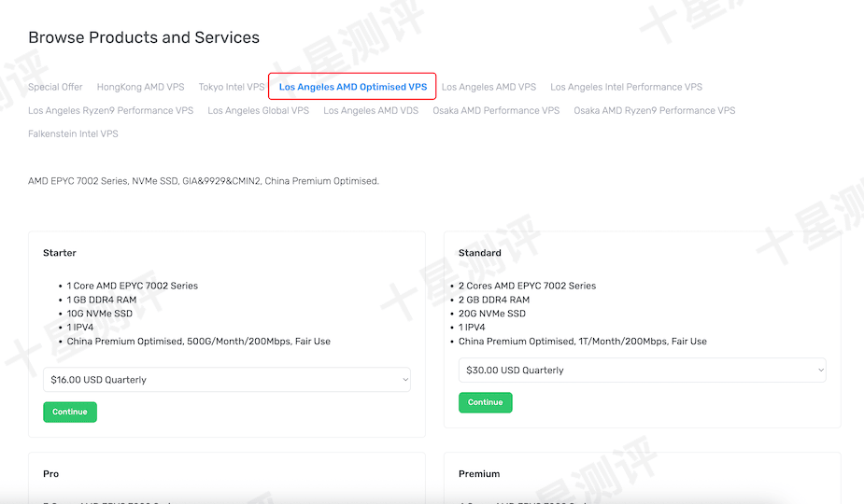Open Osaka AMD Performance VPS tab
864x504 pixels.
(496, 110)
